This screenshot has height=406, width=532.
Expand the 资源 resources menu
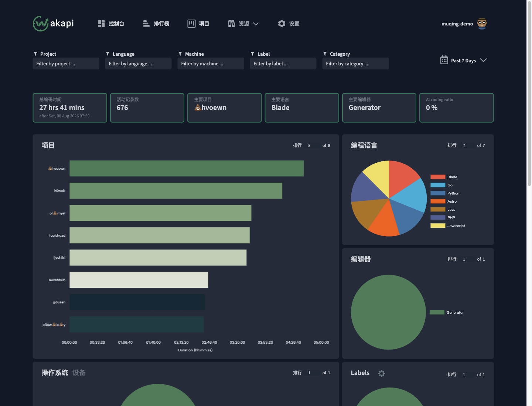243,24
